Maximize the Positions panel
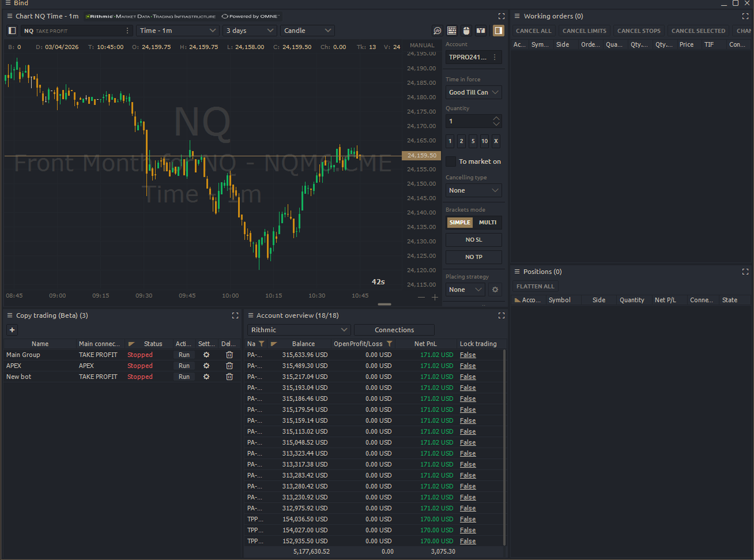 click(745, 272)
